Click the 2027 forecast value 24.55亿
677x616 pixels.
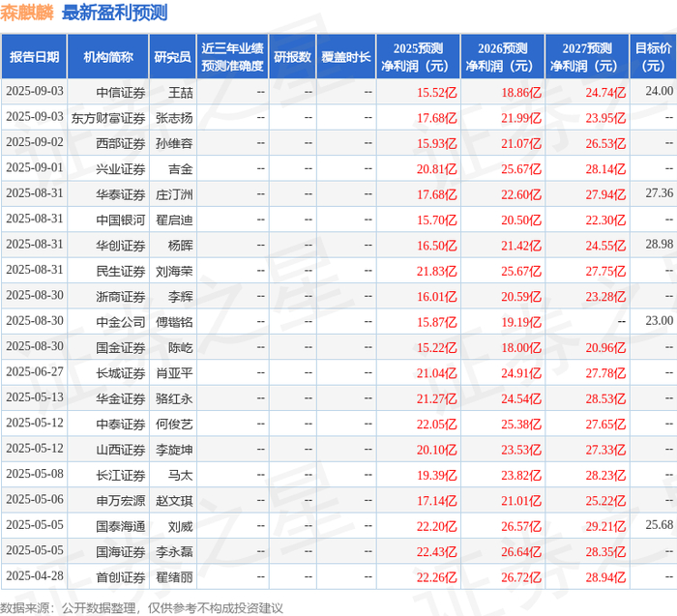[605, 246]
